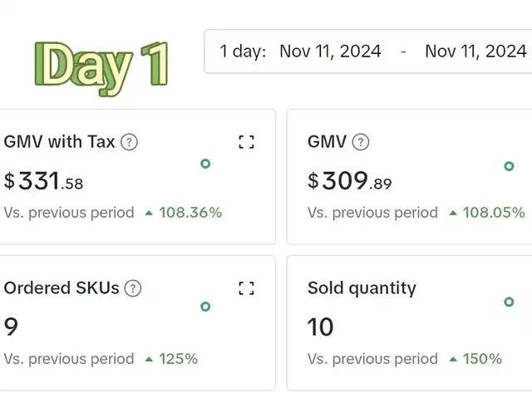Select data point in GMV with Tax chart

tap(205, 164)
